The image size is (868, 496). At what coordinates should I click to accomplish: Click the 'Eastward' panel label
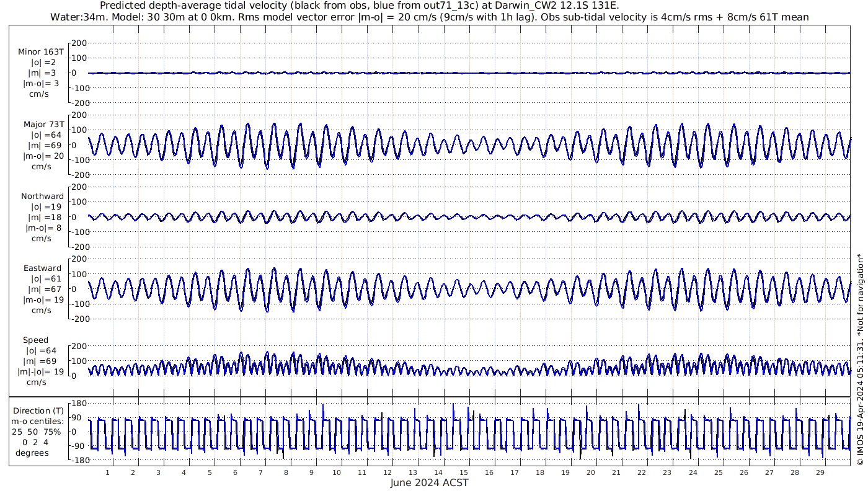click(x=43, y=268)
